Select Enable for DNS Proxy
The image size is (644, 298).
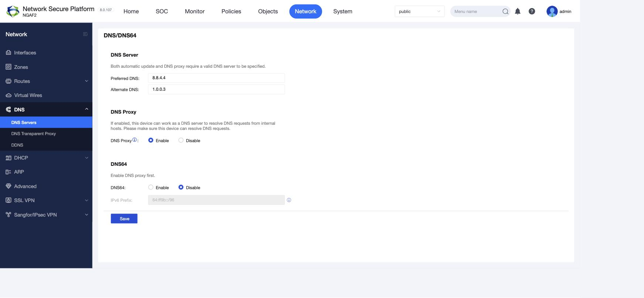click(151, 140)
